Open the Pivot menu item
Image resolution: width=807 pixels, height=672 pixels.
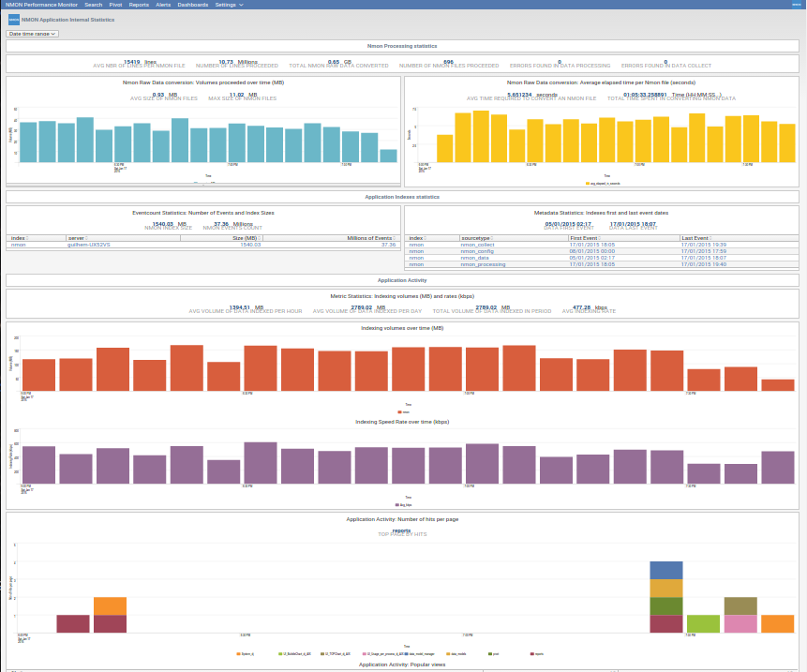click(x=115, y=5)
